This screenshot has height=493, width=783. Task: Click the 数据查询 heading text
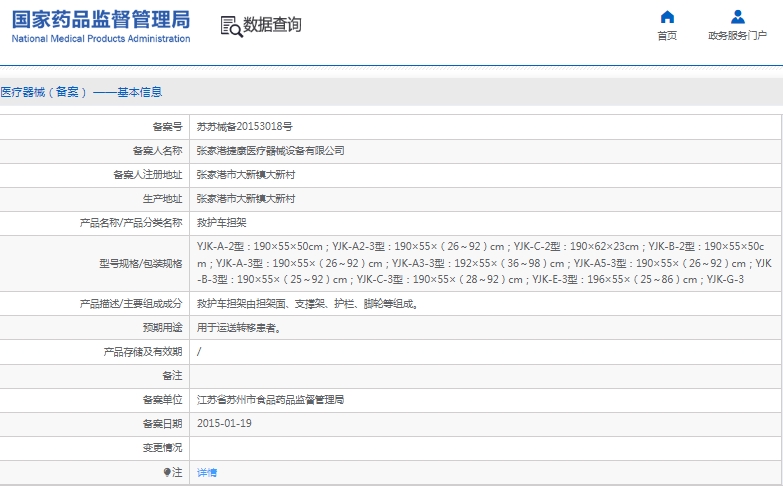[x=272, y=24]
